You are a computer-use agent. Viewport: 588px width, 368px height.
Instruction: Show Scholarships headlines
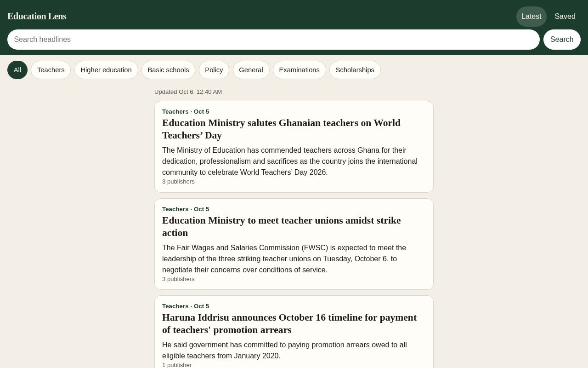pyautogui.click(x=355, y=70)
